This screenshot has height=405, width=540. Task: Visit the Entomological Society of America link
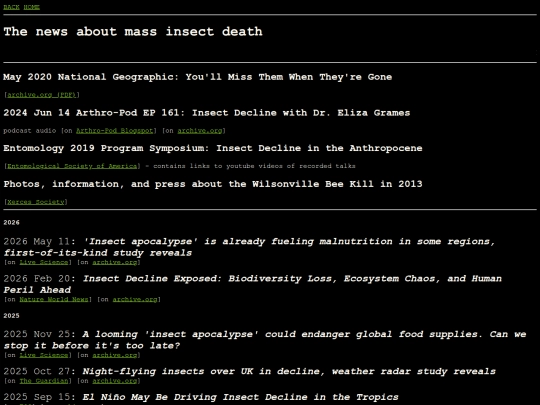[x=72, y=166]
